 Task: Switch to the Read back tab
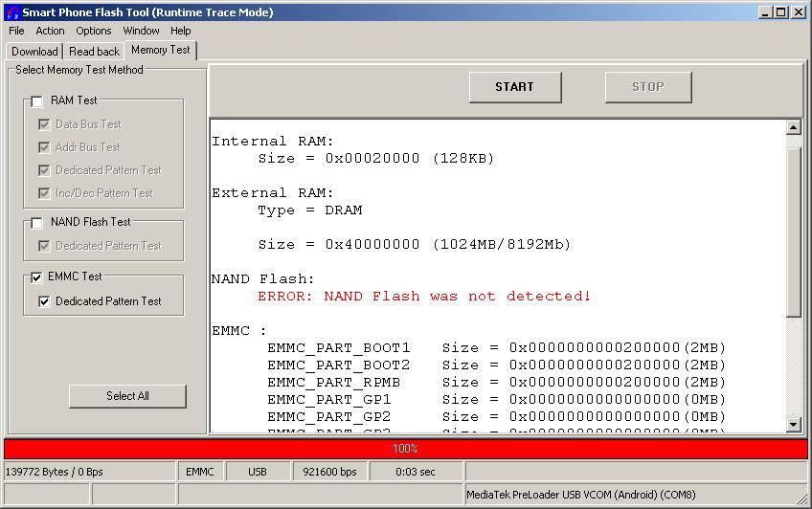point(94,52)
